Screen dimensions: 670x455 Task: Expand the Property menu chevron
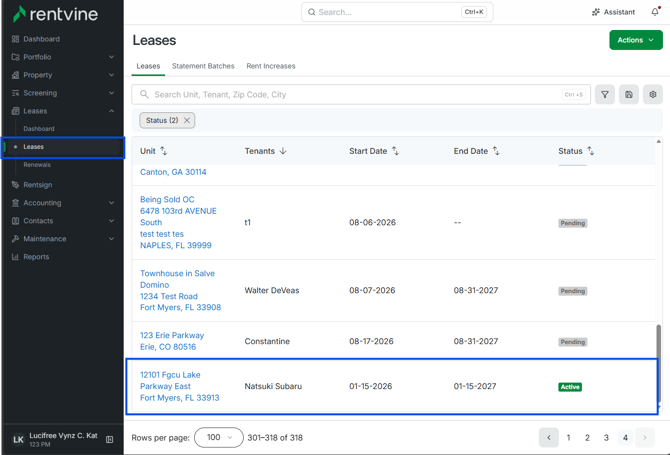[x=111, y=75]
